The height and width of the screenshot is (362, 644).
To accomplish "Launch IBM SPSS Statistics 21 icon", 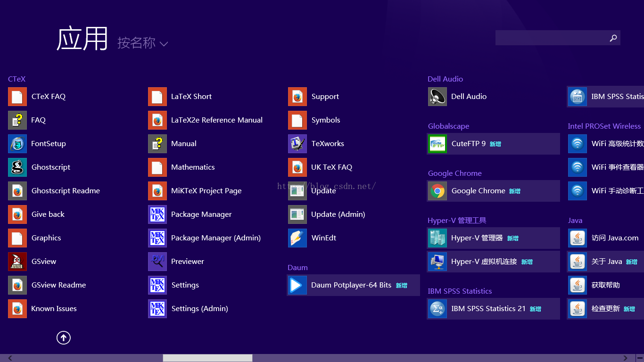I will 438,309.
